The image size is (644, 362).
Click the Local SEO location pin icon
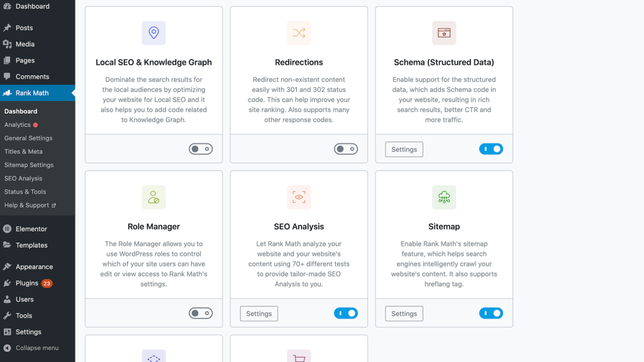(153, 33)
